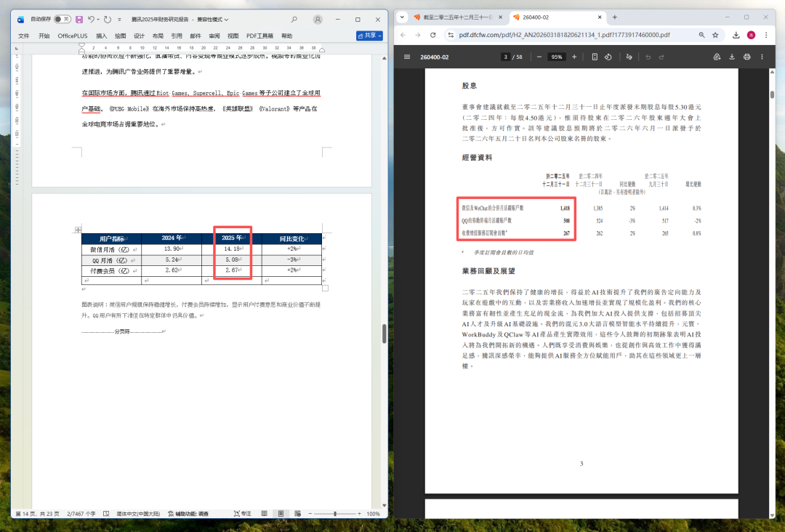Open the PDF工具箱 ribbon tab
The height and width of the screenshot is (532, 785).
(x=259, y=36)
